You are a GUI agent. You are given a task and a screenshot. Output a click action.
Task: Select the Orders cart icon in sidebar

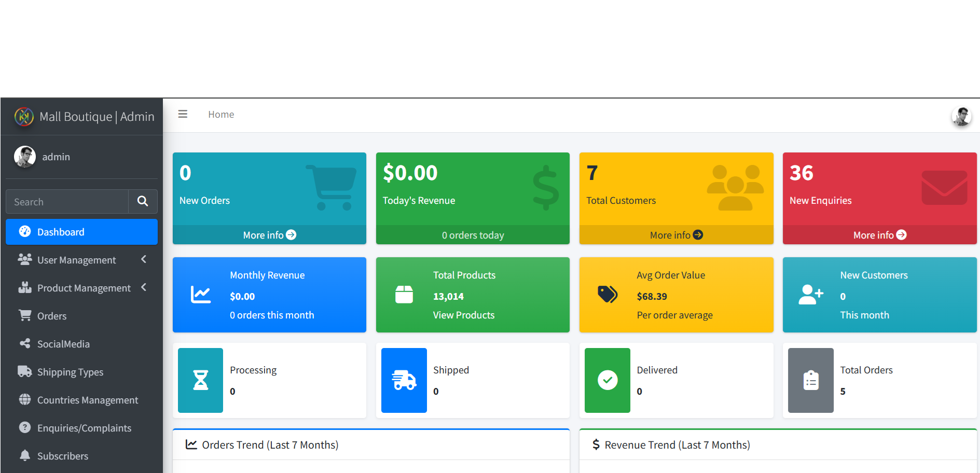(x=24, y=315)
